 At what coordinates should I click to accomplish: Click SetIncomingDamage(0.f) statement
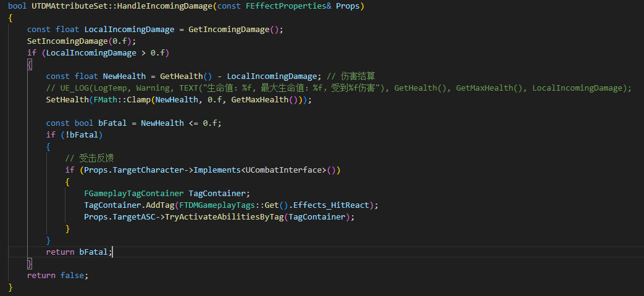point(82,41)
